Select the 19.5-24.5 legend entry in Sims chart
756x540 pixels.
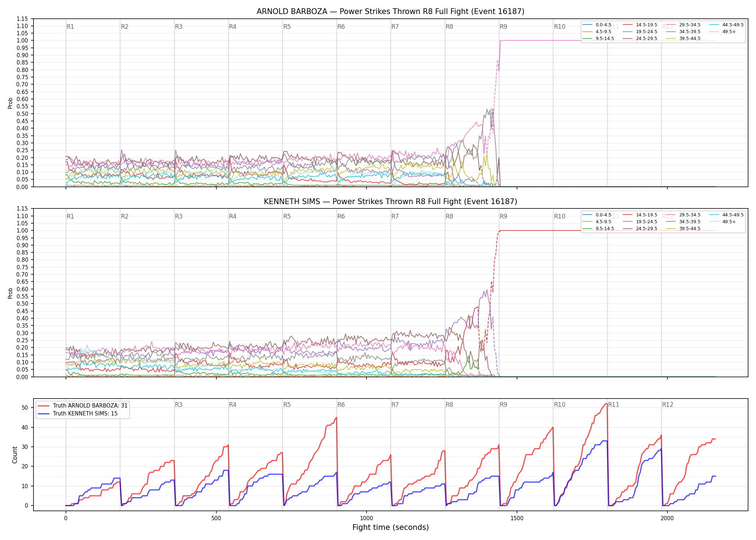(640, 222)
